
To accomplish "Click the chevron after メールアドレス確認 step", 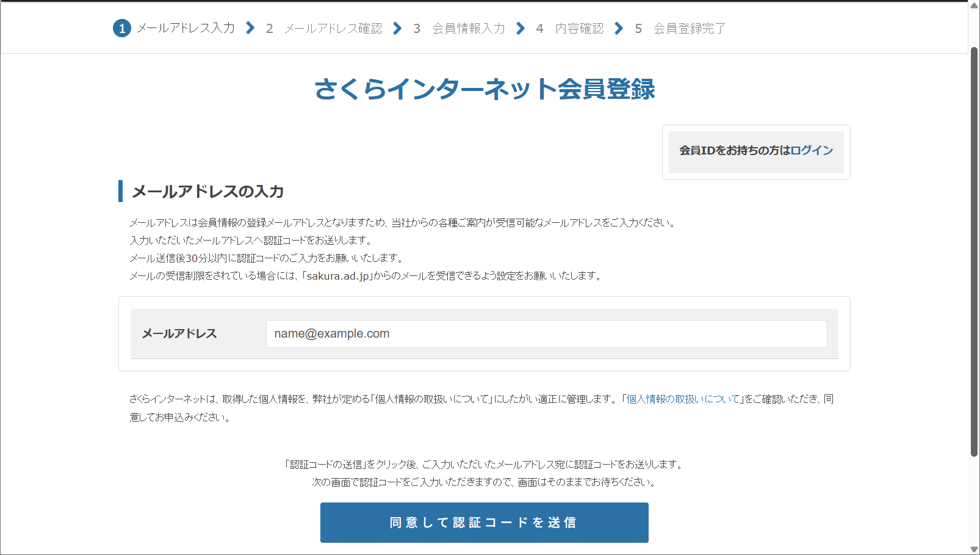I will pyautogui.click(x=397, y=28).
